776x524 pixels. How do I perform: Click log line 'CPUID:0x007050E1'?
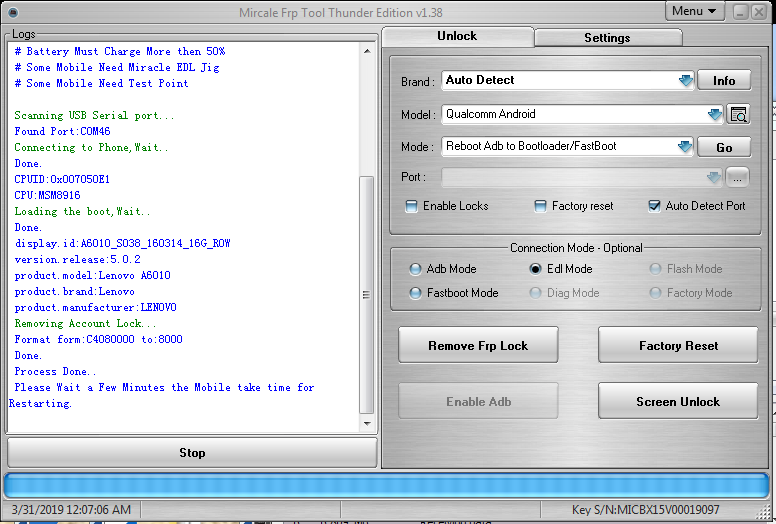coord(62,179)
